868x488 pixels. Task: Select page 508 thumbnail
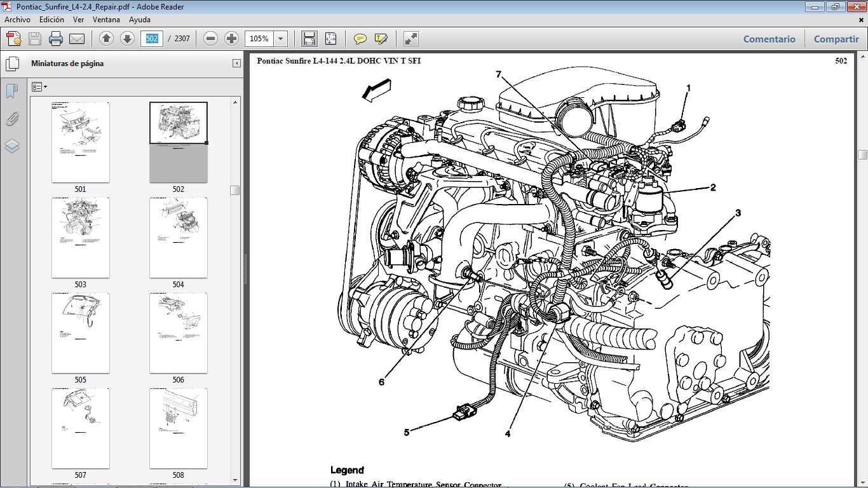(x=178, y=428)
